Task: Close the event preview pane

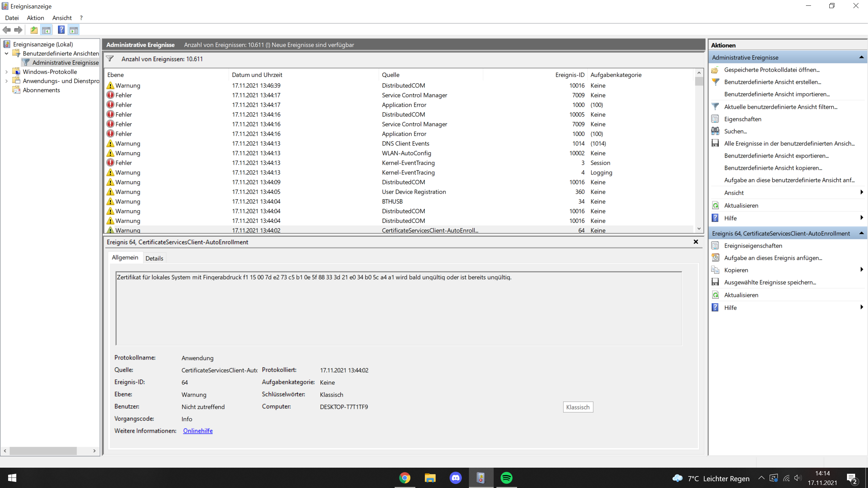Action: point(696,242)
